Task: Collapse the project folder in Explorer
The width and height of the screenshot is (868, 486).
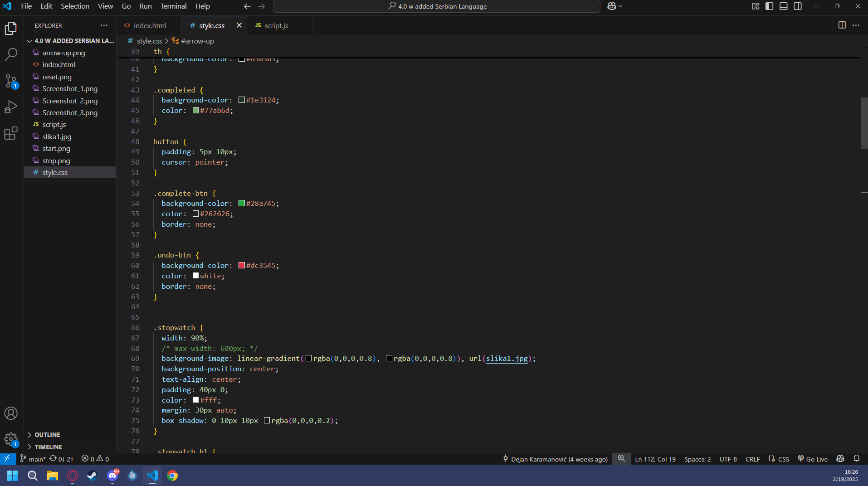Action: [x=70, y=41]
